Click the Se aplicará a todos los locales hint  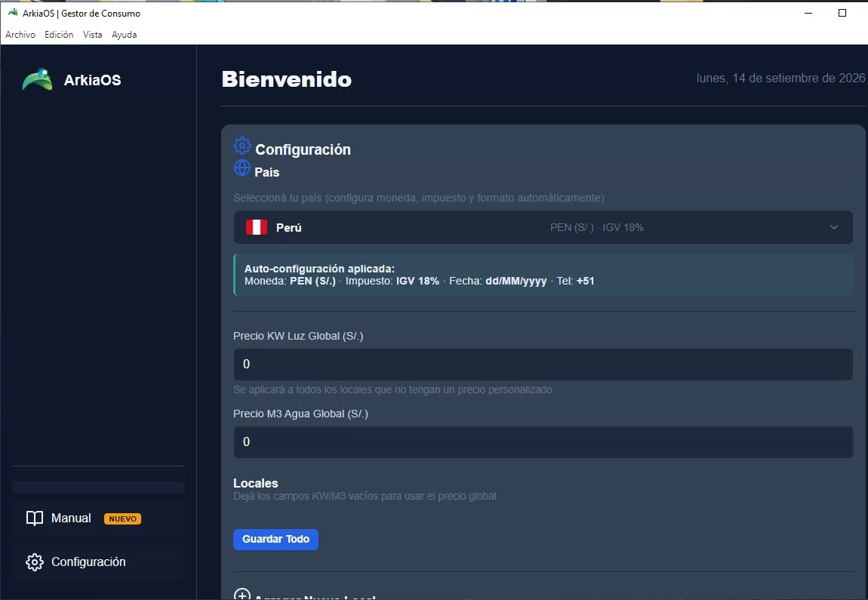tap(393, 389)
